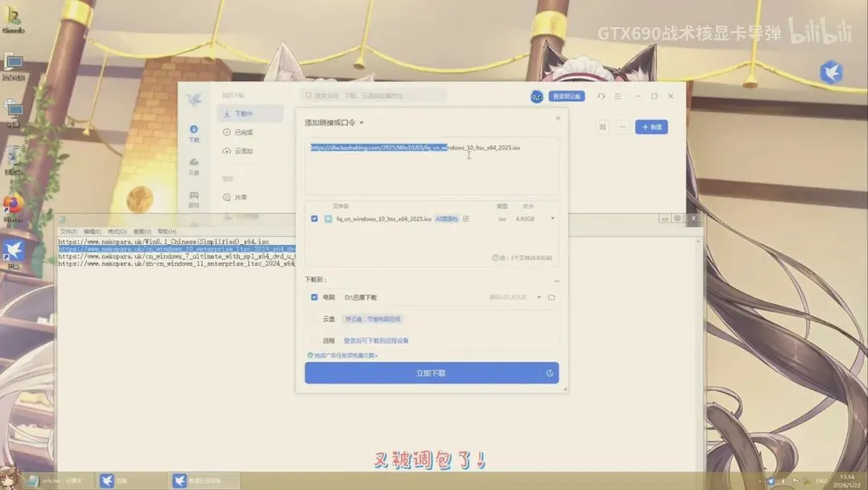The width and height of the screenshot is (868, 490).
Task: Click the Xunlei search box
Action: coord(373,96)
